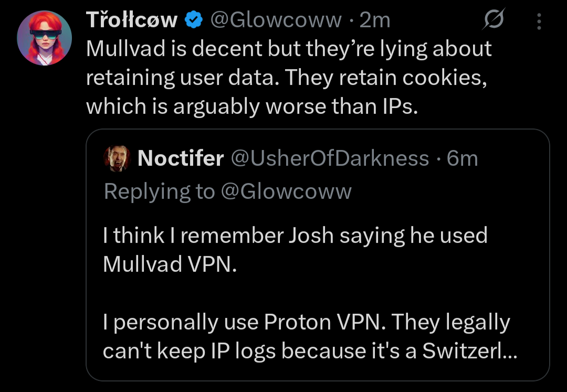Visit the @UsherOfDarkness handle
Viewport: 567px width, 392px height.
[x=330, y=158]
